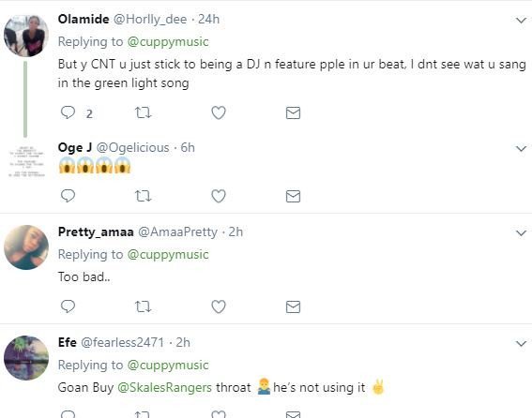Message Pretty_amaa's tweet using envelope icon
The height and width of the screenshot is (418, 532).
click(293, 306)
